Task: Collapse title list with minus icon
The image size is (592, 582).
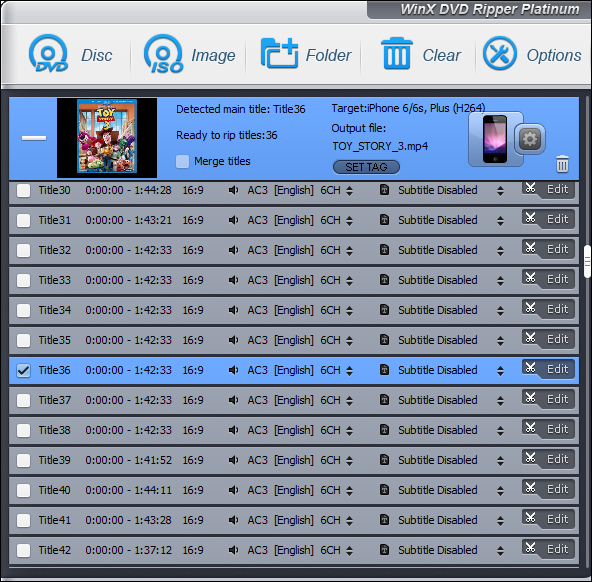Action: 34,138
